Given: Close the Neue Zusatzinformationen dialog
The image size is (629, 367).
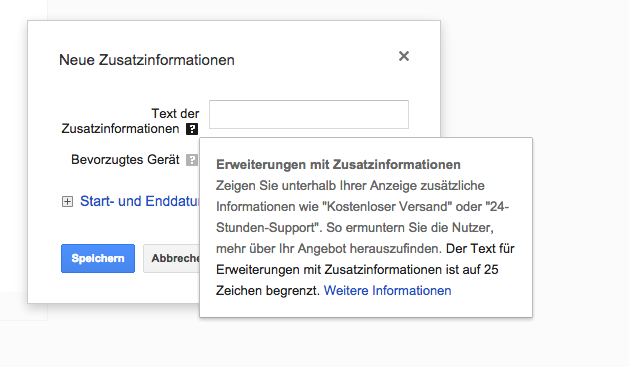Looking at the screenshot, I should tap(404, 56).
